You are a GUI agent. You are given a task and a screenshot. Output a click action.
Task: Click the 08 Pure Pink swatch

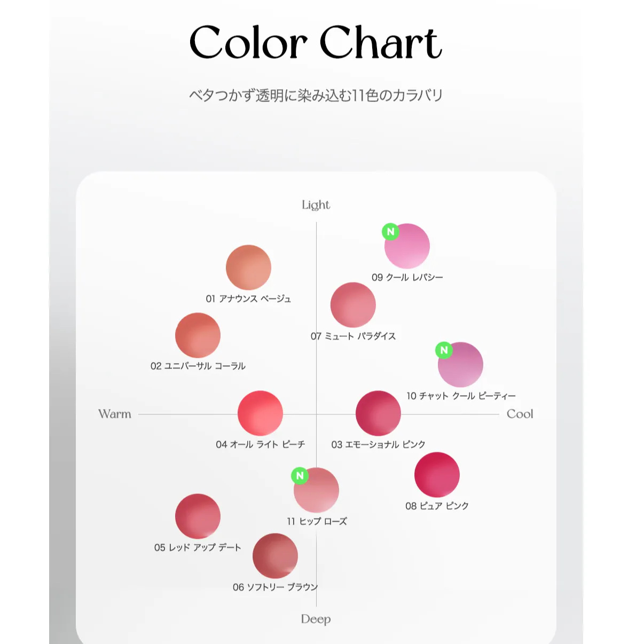pos(437,475)
